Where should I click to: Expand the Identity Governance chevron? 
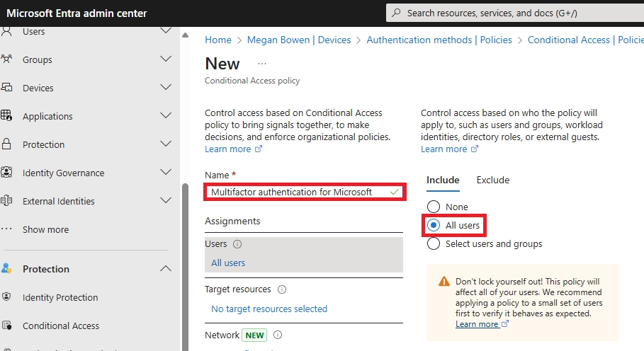pyautogui.click(x=166, y=172)
